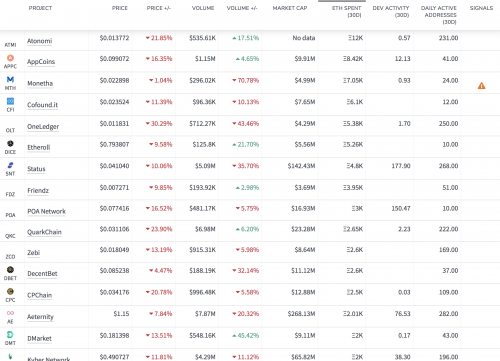This screenshot has width=500, height=361.
Task: Click Cofound.it volume $96.36K
Action: tap(204, 102)
